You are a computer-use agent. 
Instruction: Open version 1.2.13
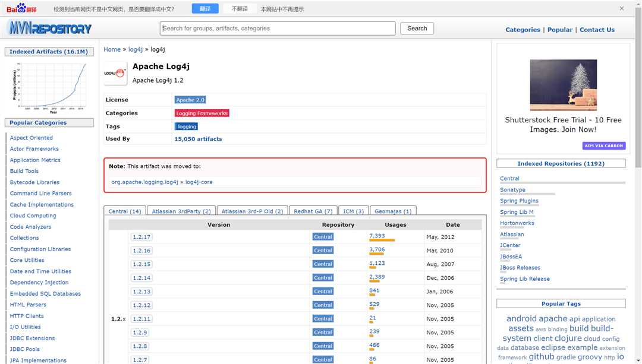coord(141,292)
